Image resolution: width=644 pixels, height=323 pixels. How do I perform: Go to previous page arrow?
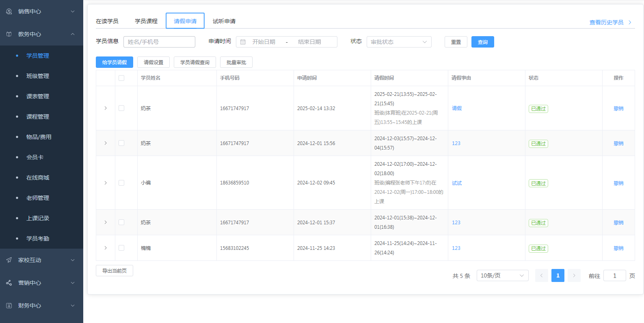tap(542, 275)
